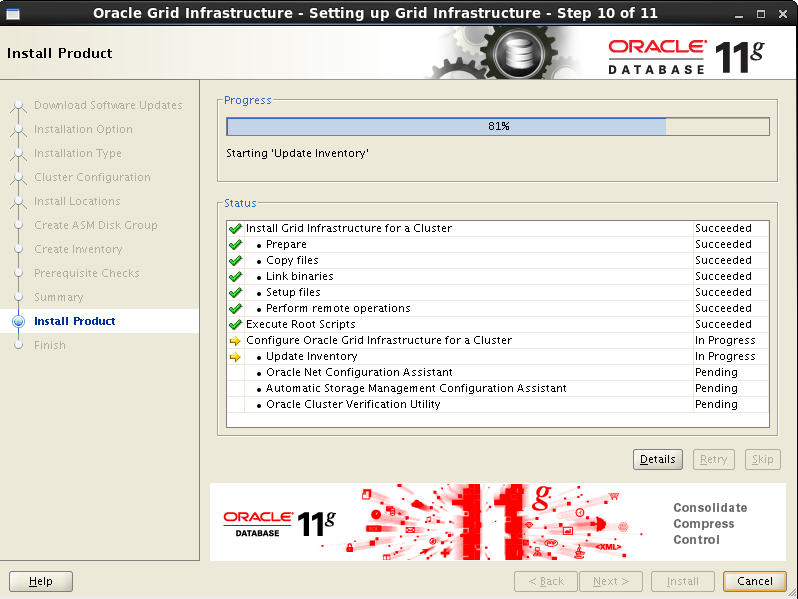Viewport: 798px width, 599px height.
Task: Click the Retry button
Action: 714,460
